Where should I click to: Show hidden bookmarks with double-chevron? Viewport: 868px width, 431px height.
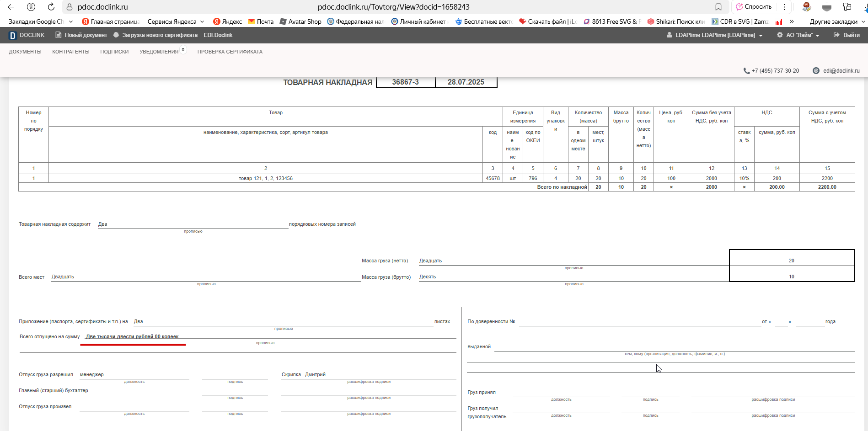(x=792, y=21)
